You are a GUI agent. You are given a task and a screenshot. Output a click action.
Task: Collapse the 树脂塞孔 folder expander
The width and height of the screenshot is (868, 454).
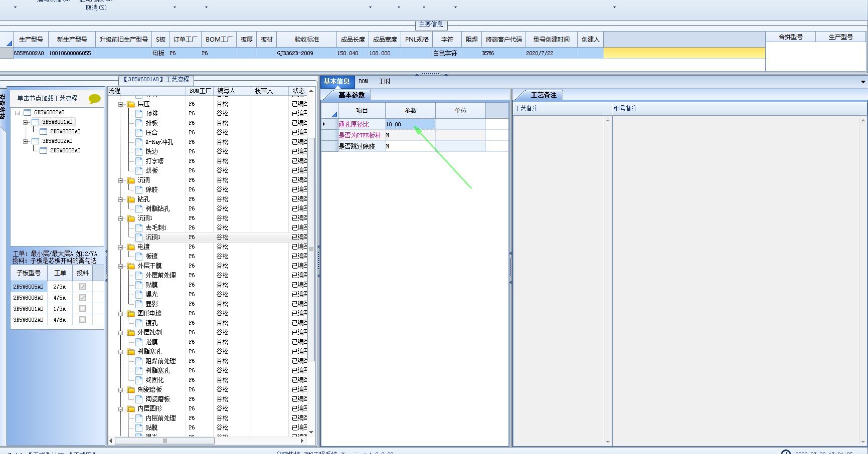[x=121, y=352]
